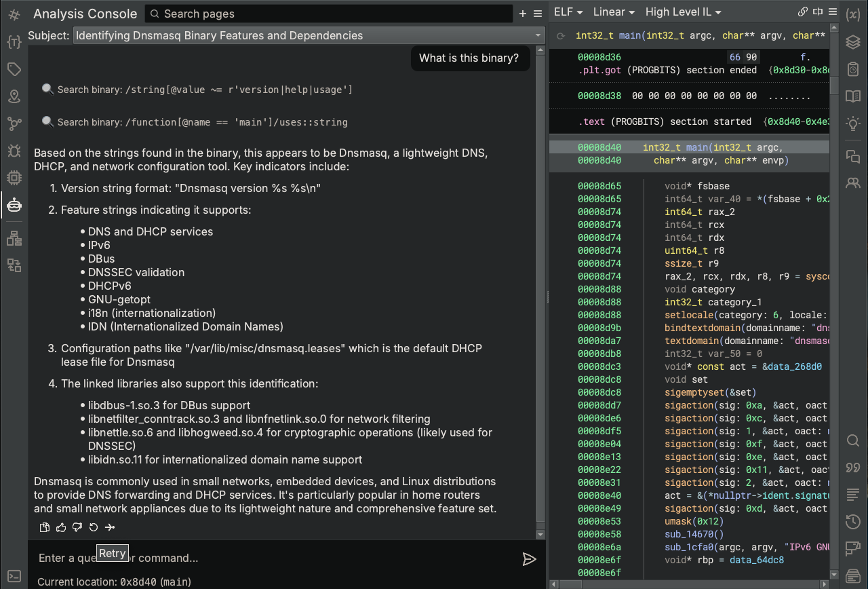Open the magnifier search icon in right sidebar
This screenshot has width=868, height=589.
[x=853, y=440]
